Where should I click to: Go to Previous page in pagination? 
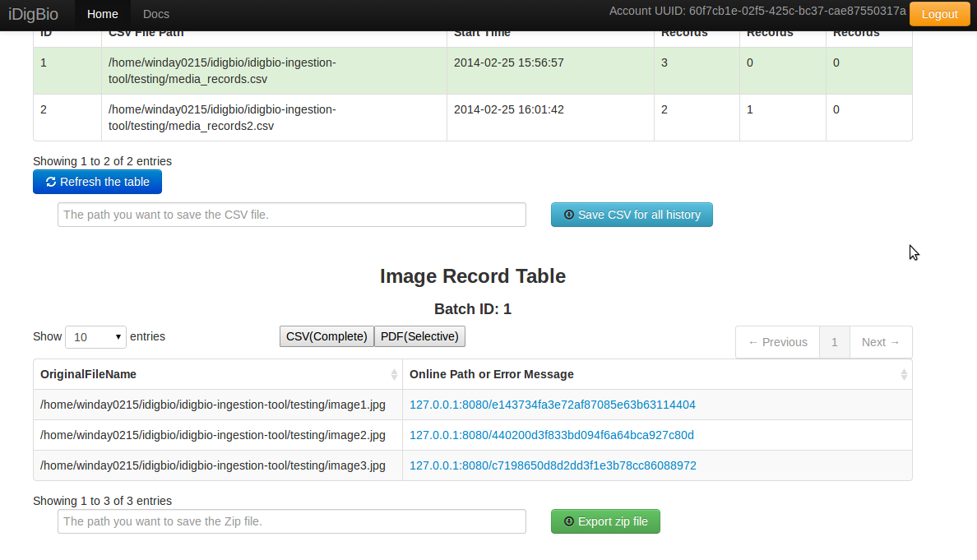778,342
